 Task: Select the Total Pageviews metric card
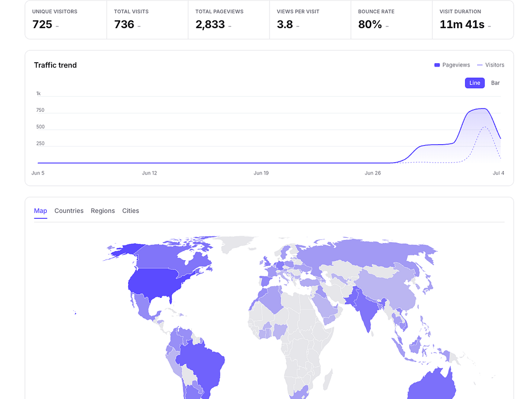click(229, 20)
